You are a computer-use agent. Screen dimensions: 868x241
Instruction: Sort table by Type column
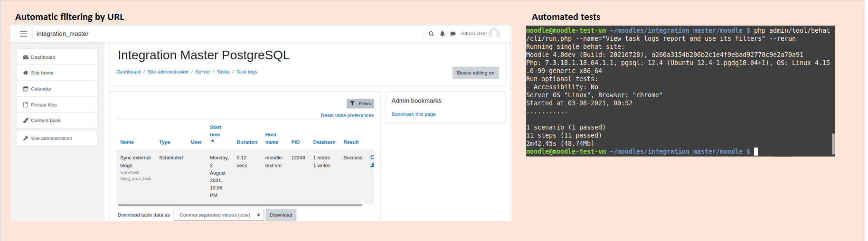[165, 142]
